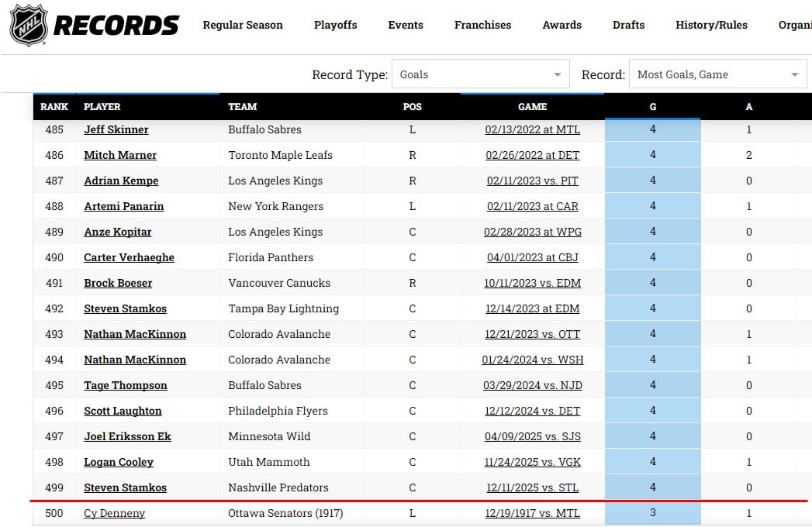This screenshot has height=527, width=812.
Task: Sort by the GAME column header
Action: click(x=532, y=107)
